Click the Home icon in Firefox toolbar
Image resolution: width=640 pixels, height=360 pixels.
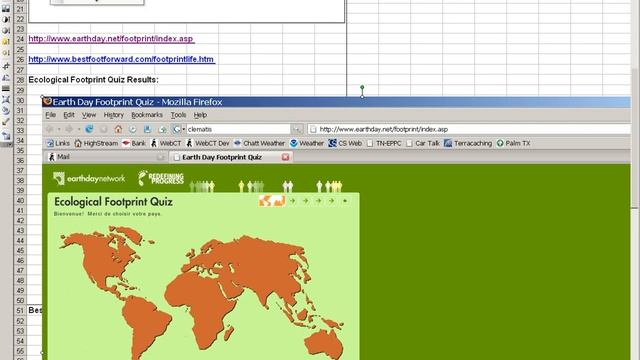coord(118,129)
